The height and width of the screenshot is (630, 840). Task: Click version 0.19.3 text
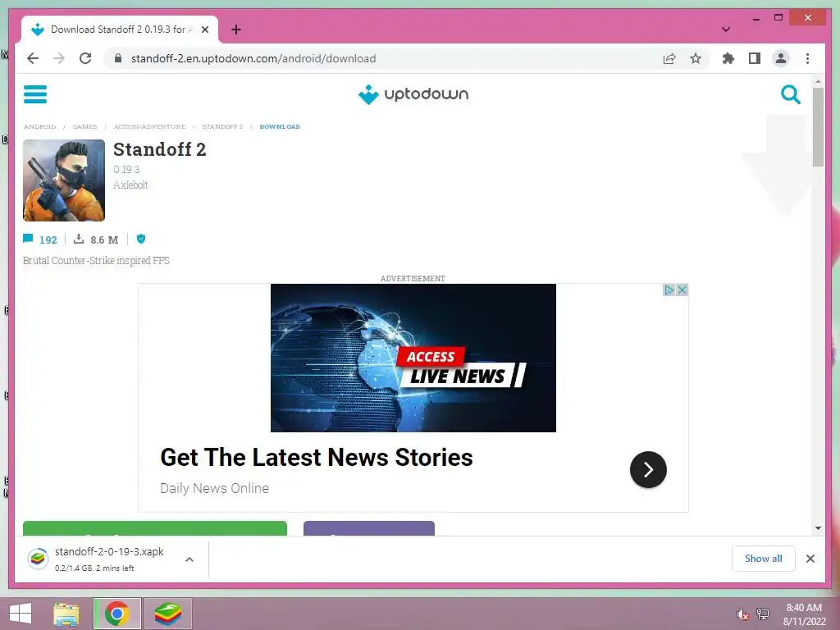pos(126,169)
